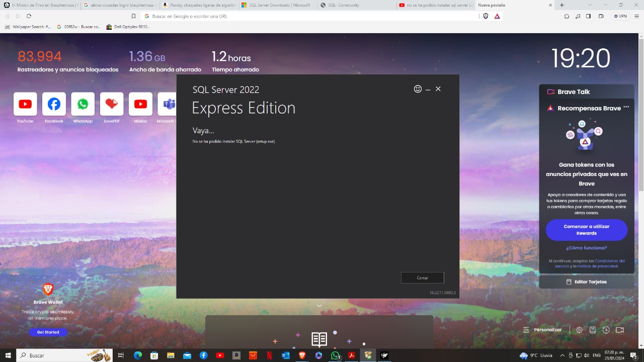Reload the page with the refresh icon
The image size is (644, 362).
click(29, 16)
